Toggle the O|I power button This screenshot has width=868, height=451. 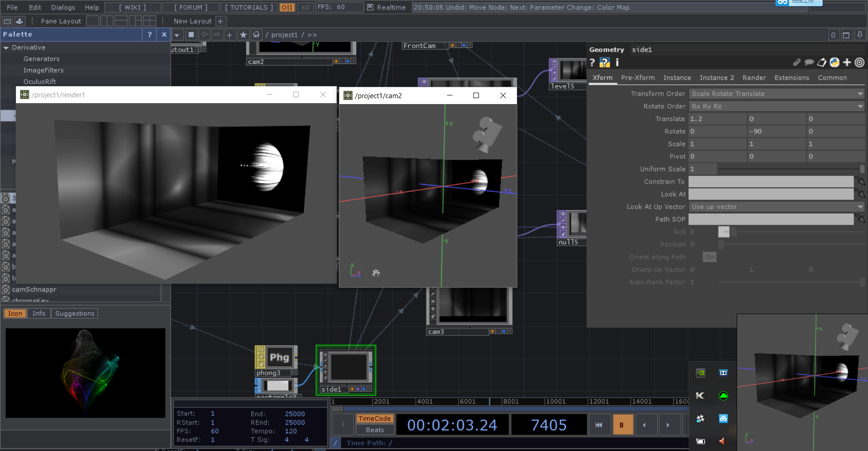click(x=287, y=7)
